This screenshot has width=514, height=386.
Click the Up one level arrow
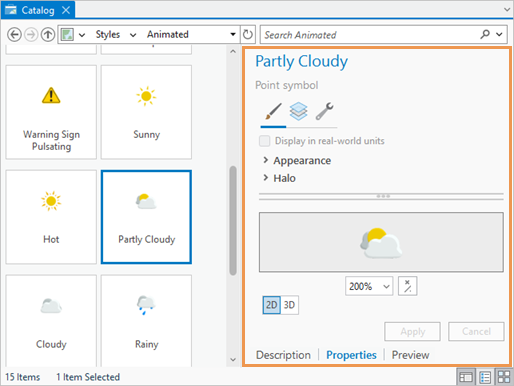click(x=48, y=34)
